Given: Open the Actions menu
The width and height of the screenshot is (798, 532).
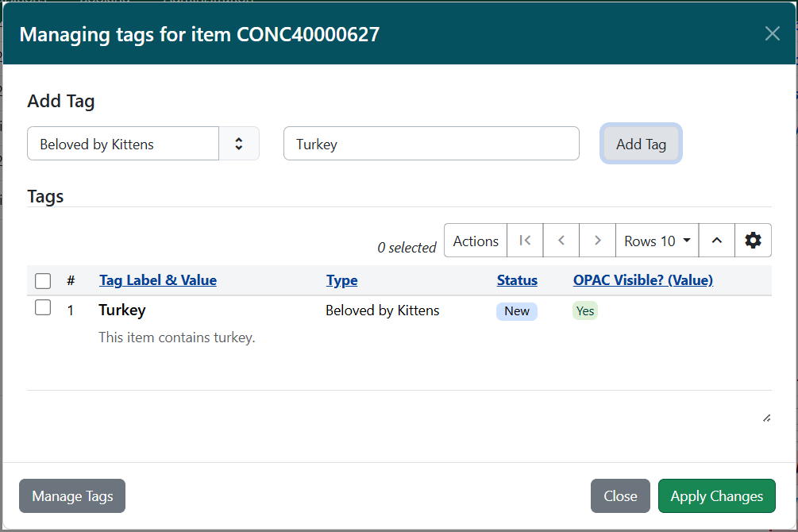Looking at the screenshot, I should point(475,240).
